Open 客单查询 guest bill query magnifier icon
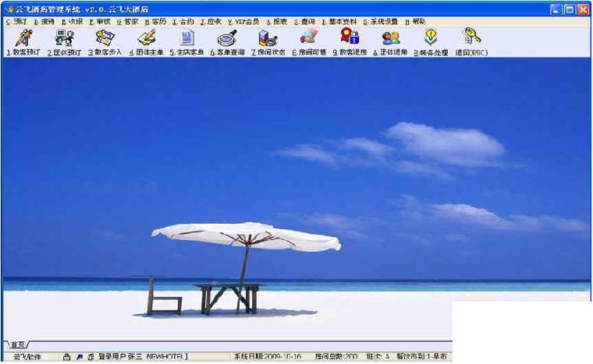593x364 pixels. pyautogui.click(x=228, y=43)
